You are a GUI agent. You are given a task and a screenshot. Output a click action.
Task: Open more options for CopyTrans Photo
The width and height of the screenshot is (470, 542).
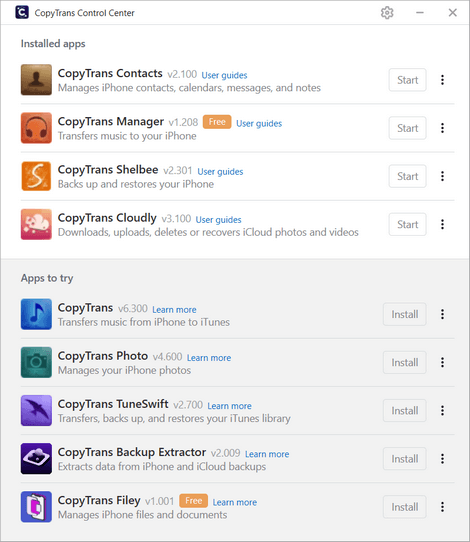pyautogui.click(x=442, y=362)
